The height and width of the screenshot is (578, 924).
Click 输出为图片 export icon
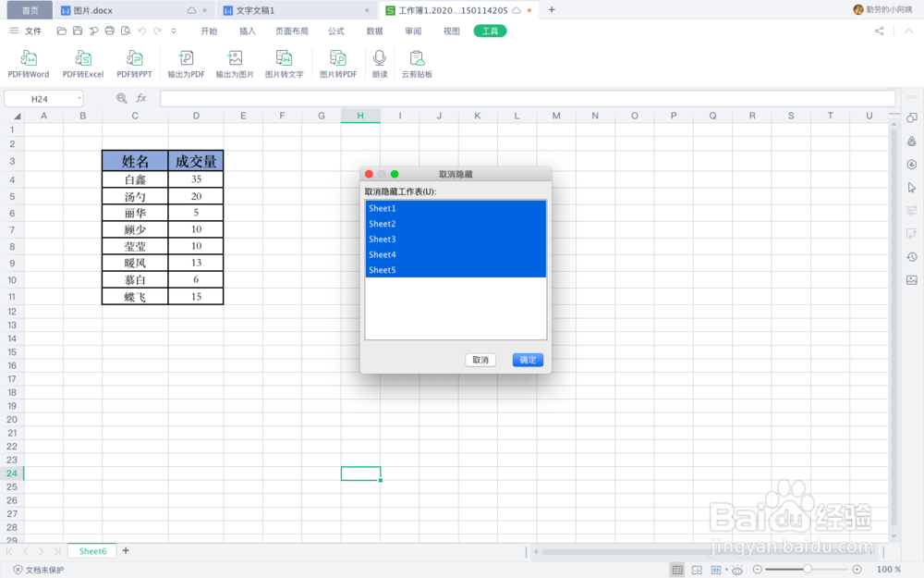pos(235,64)
